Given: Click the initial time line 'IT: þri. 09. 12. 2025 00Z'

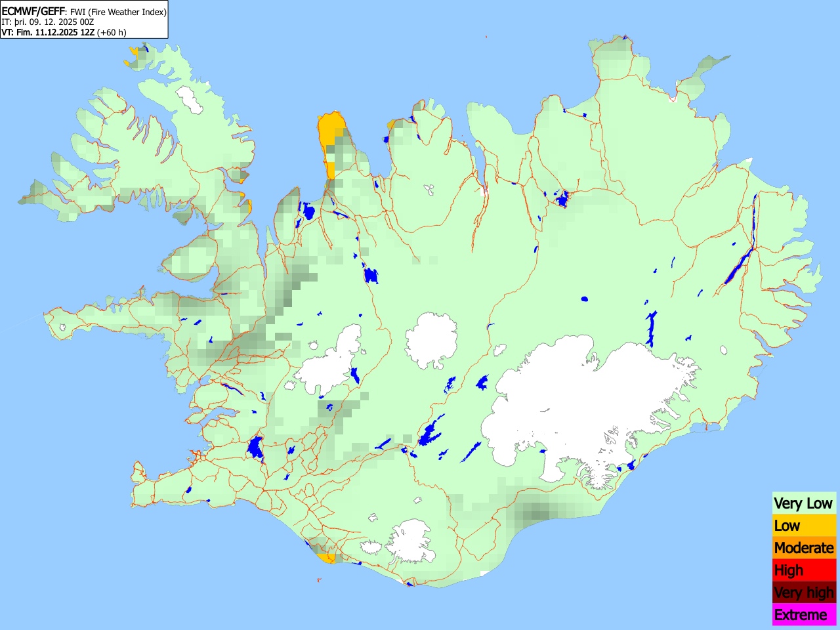Looking at the screenshot, I should coord(48,22).
